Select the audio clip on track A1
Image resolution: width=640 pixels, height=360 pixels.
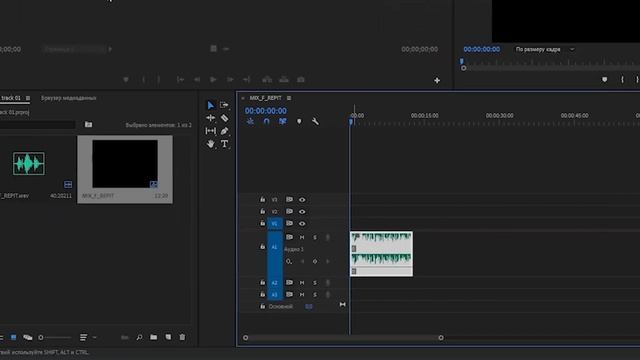pyautogui.click(x=381, y=254)
